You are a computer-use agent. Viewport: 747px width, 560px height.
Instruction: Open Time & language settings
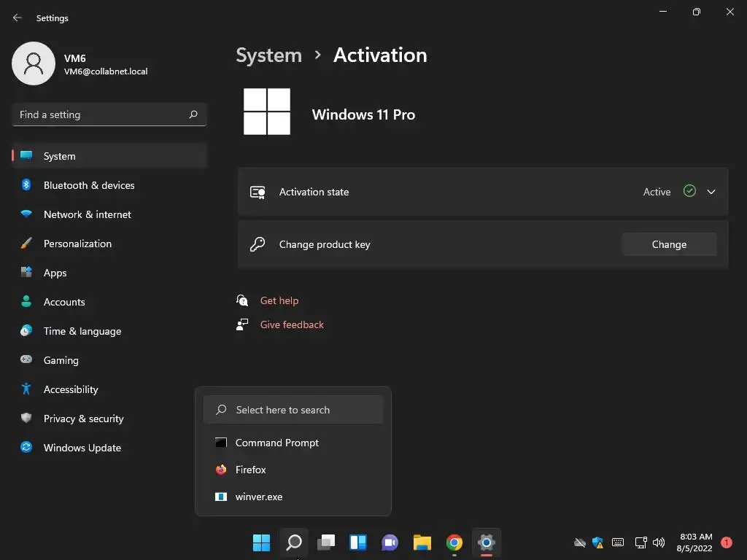(109, 331)
